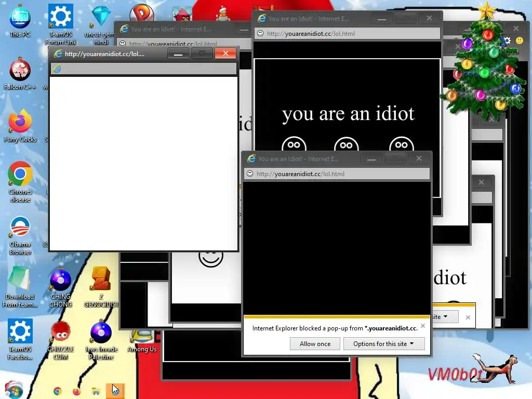Open the uncut gem hindi diamond icon
This screenshot has width=532, height=399.
pyautogui.click(x=101, y=25)
